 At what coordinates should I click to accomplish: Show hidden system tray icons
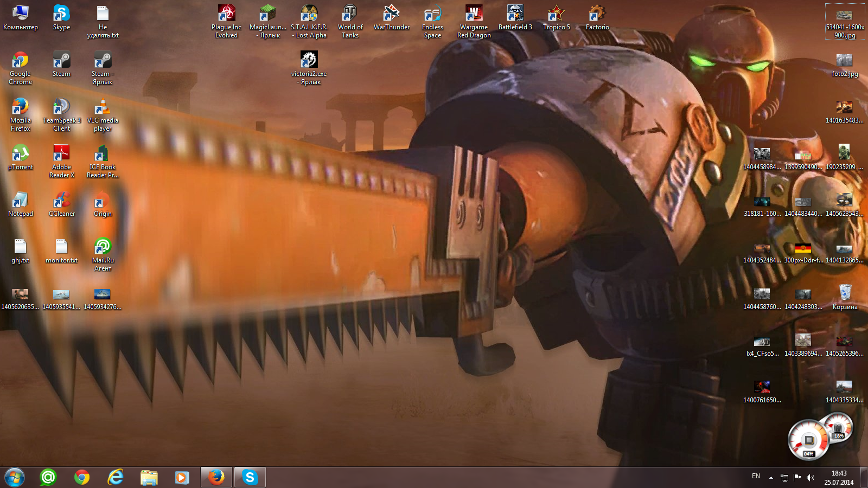pyautogui.click(x=771, y=478)
